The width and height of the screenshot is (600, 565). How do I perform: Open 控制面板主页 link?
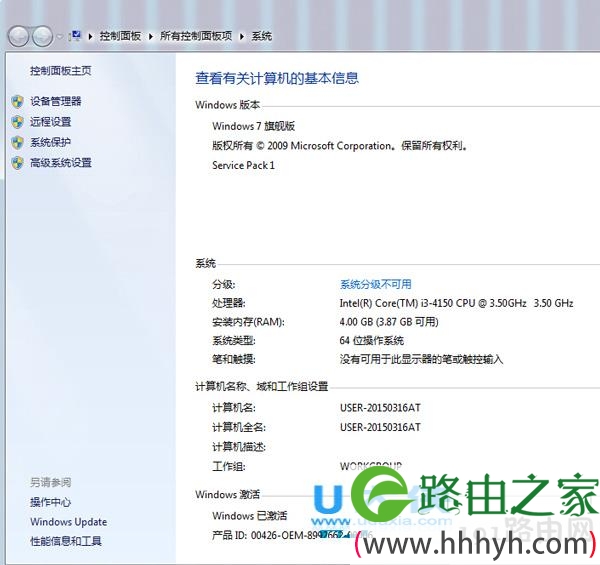[61, 71]
